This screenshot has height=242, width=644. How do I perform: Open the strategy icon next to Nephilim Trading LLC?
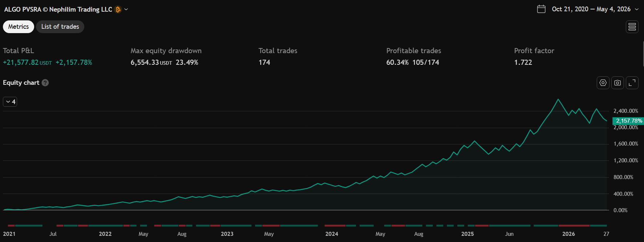(118, 9)
